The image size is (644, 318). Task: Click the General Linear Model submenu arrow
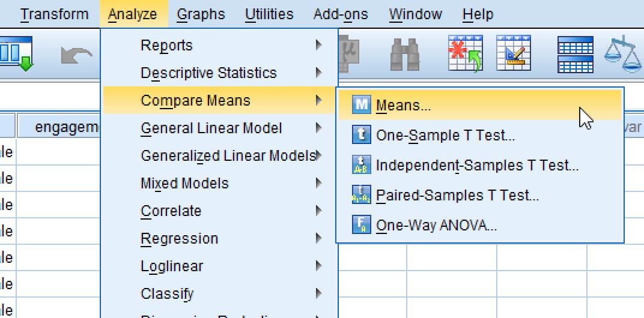[x=318, y=128]
